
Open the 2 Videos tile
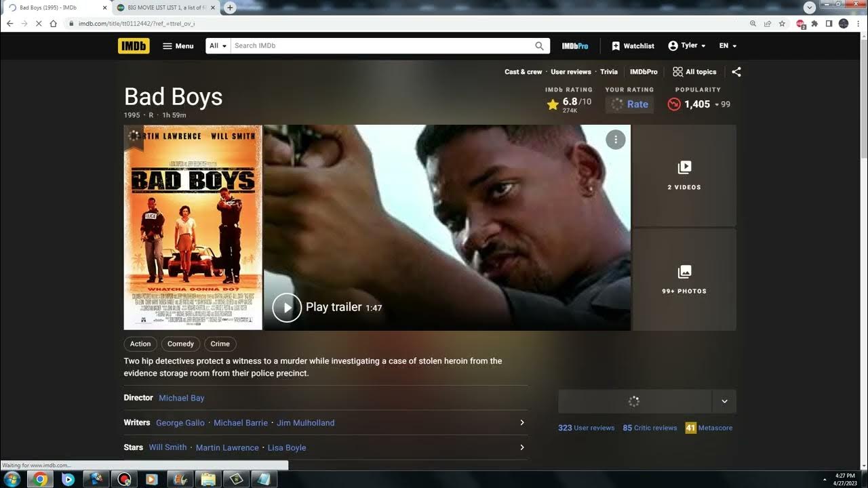(x=684, y=176)
